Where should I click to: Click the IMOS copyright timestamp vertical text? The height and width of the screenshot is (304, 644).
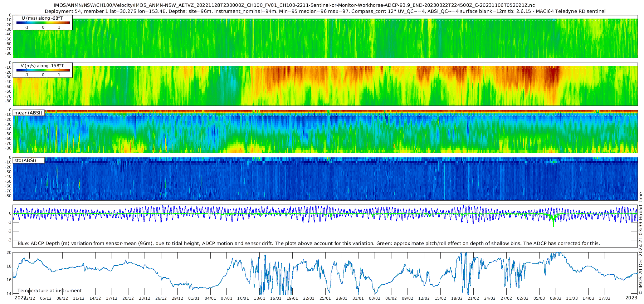(640, 243)
